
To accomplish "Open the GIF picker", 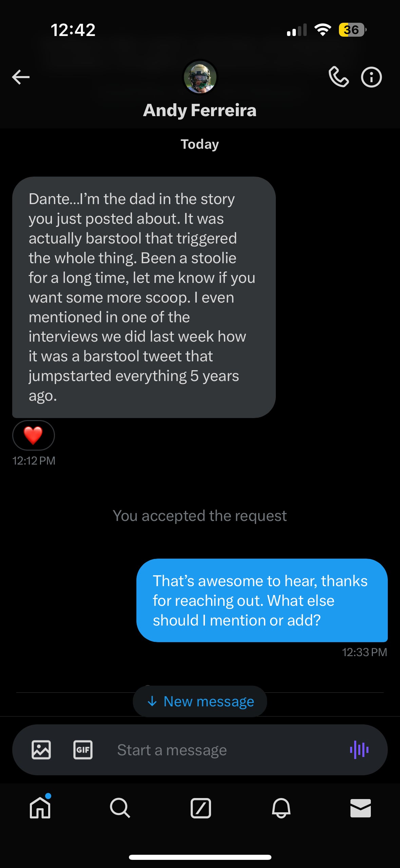I will pyautogui.click(x=83, y=750).
